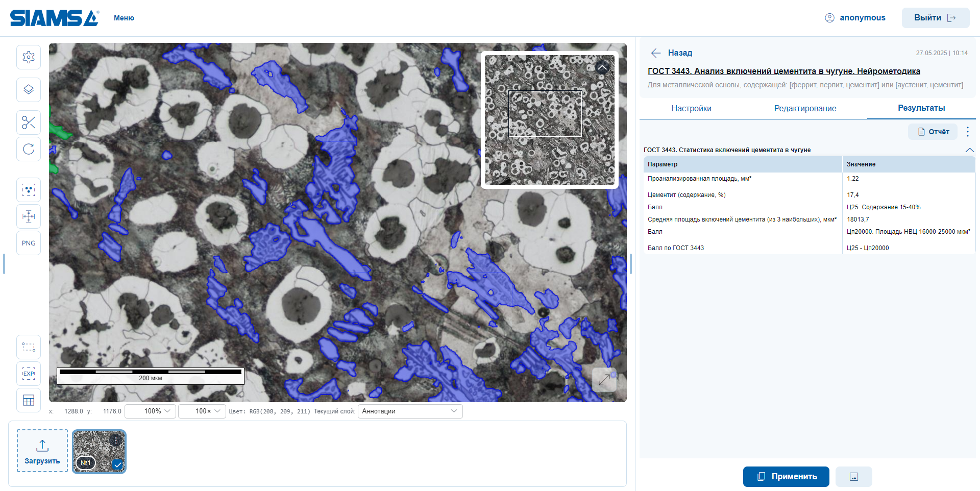Click the 200 мкм scale bar
Image resolution: width=980 pixels, height=491 pixels.
click(x=151, y=376)
